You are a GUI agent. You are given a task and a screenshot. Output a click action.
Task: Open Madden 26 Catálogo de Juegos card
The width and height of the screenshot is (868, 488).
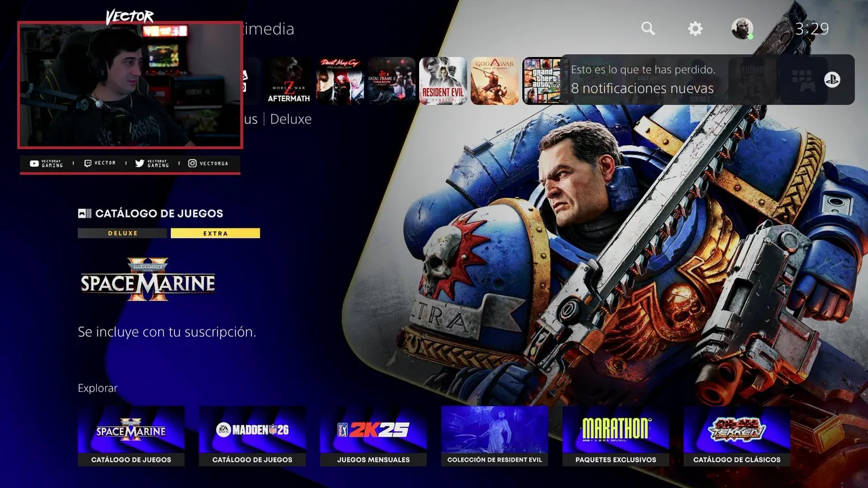tap(252, 436)
